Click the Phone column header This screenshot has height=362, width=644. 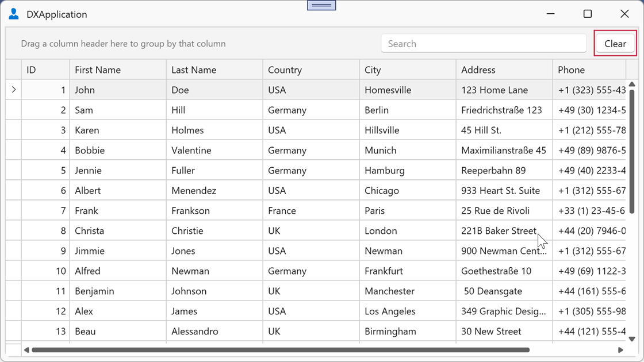589,70
